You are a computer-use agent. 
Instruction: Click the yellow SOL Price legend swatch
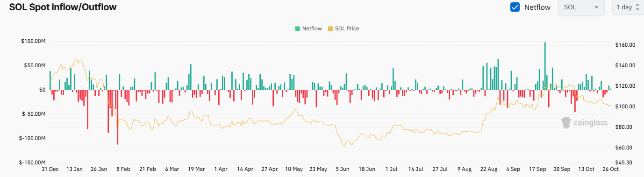point(330,28)
